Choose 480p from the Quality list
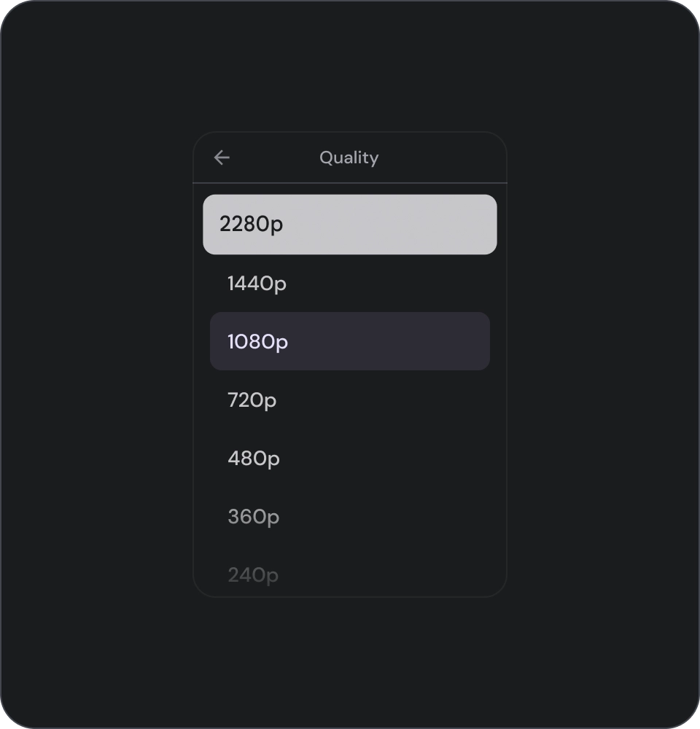The image size is (700, 729). click(x=350, y=459)
